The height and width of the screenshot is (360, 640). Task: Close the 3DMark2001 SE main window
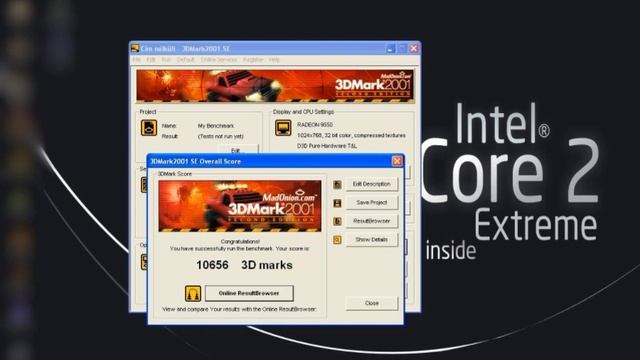(x=413, y=49)
